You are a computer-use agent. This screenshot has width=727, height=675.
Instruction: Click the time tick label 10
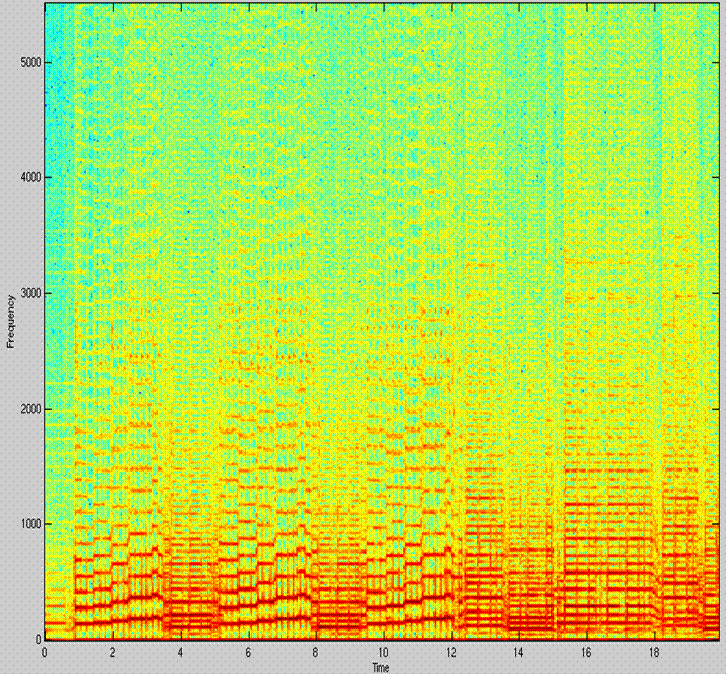[383, 653]
